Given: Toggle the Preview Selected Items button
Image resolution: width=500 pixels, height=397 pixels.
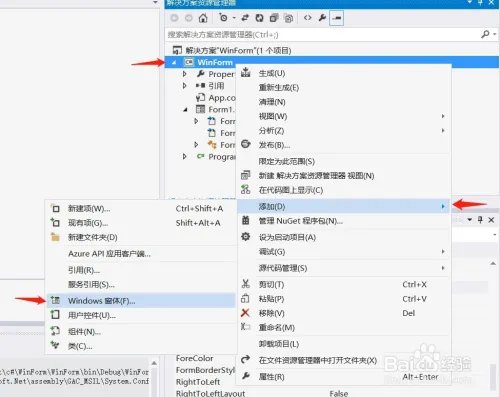Looking at the screenshot, I should pyautogui.click(x=337, y=18).
